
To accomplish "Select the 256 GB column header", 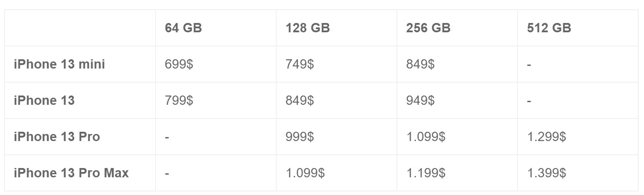I will [x=428, y=28].
